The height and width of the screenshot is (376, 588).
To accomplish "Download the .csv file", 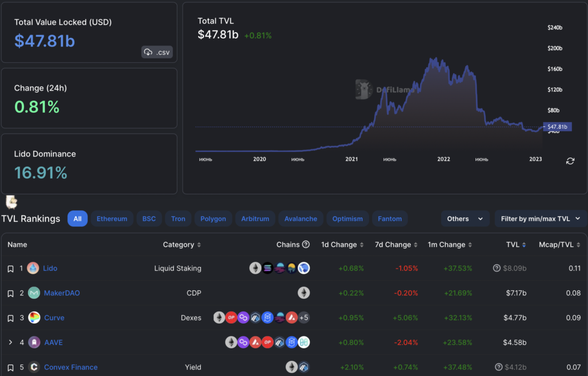I will [x=157, y=52].
